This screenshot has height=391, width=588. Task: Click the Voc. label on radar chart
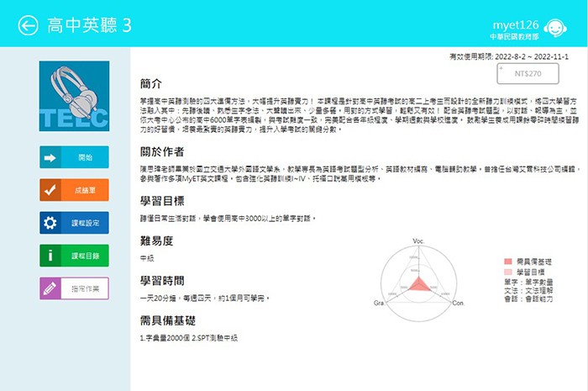pyautogui.click(x=419, y=242)
